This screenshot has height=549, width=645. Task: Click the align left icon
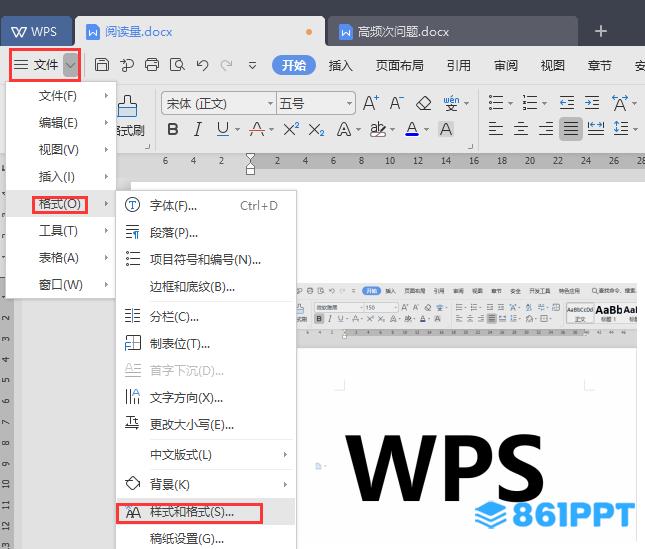pyautogui.click(x=496, y=129)
